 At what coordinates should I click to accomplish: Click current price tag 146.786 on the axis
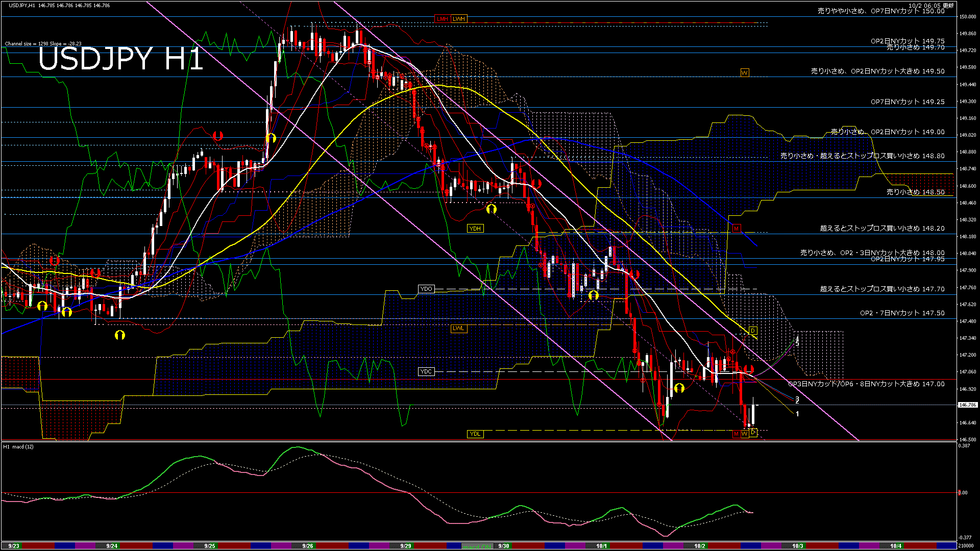tap(968, 405)
